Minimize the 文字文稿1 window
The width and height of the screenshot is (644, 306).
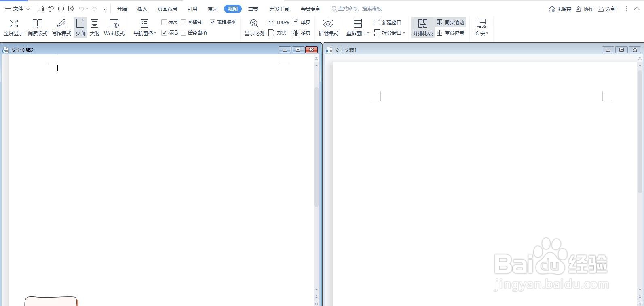[x=608, y=50]
